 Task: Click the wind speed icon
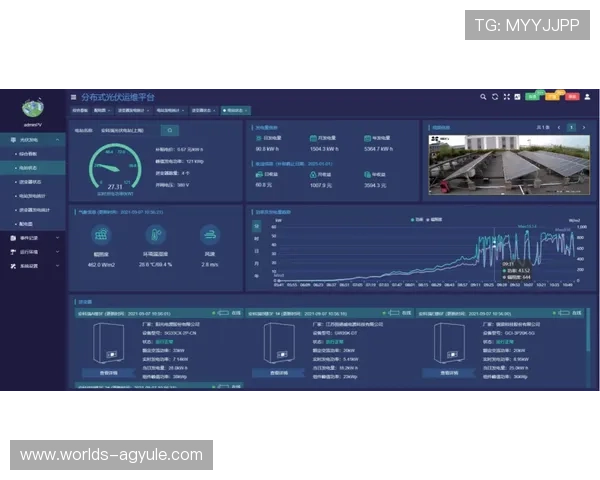(210, 234)
